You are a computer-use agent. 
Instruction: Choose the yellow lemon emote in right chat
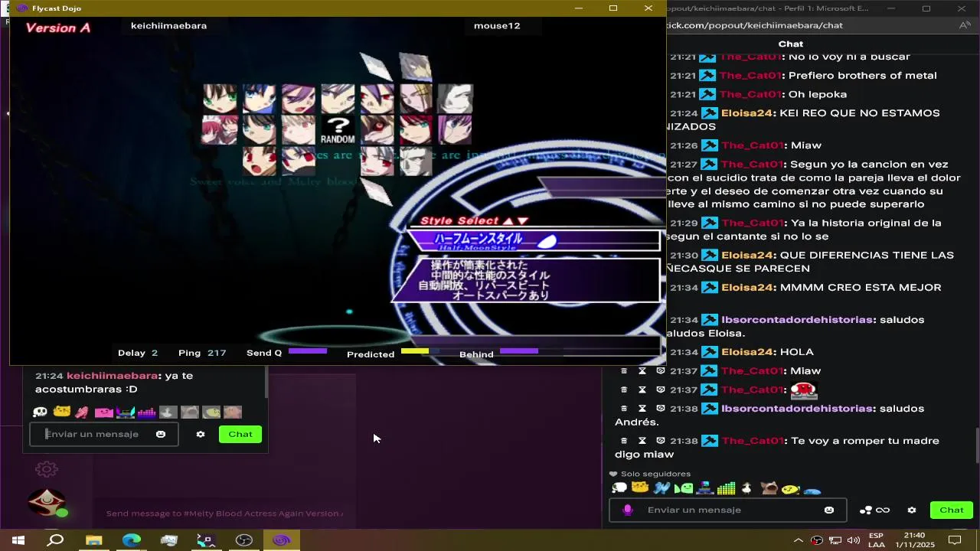791,488
